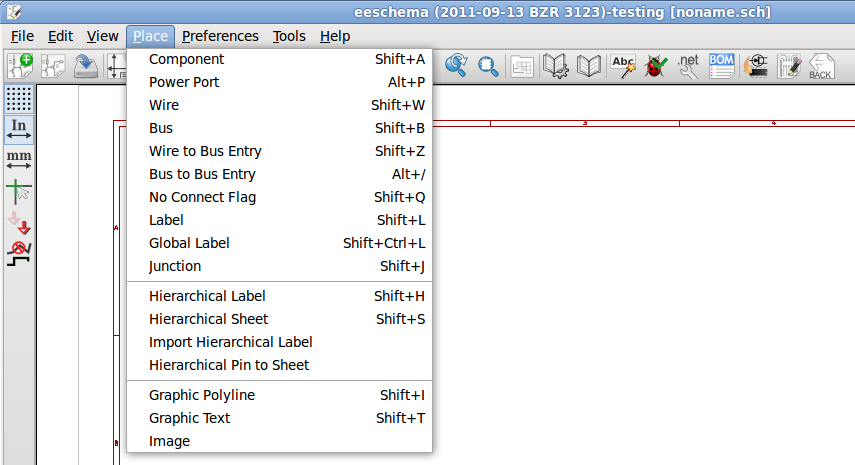Switch units to millimeters
The image size is (855, 465).
[19, 160]
